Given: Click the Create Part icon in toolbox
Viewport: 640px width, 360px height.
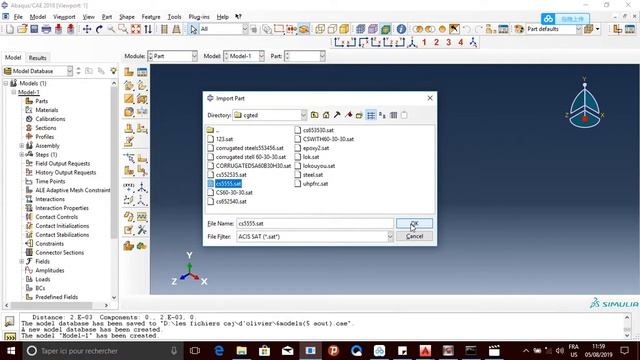Looking at the screenshot, I should point(129,72).
